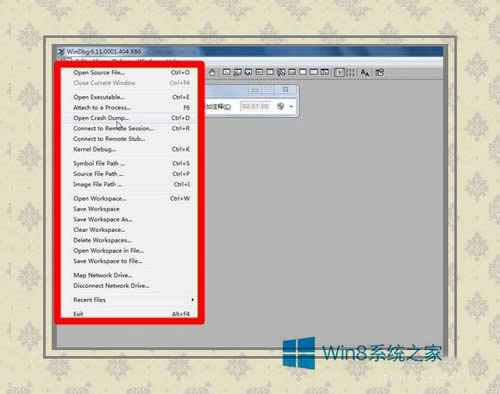Viewport: 500px width, 394px height.
Task: Open the Scratch Pad window from toolbar
Action: click(x=303, y=72)
